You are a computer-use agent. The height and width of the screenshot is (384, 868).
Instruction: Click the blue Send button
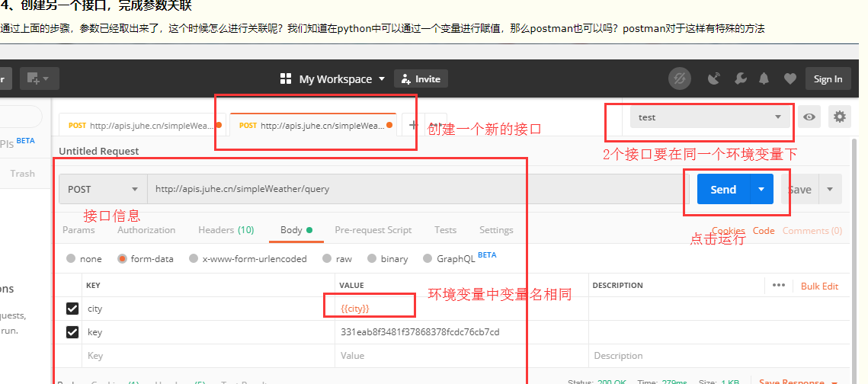click(723, 189)
